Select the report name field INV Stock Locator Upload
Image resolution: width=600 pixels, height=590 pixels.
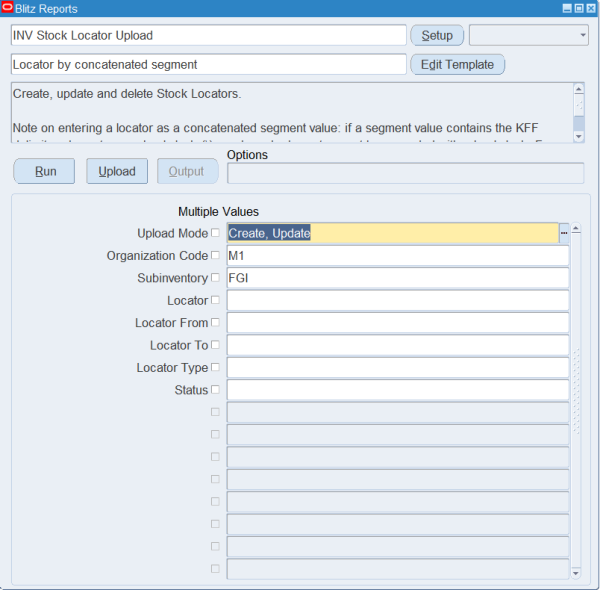tap(209, 35)
